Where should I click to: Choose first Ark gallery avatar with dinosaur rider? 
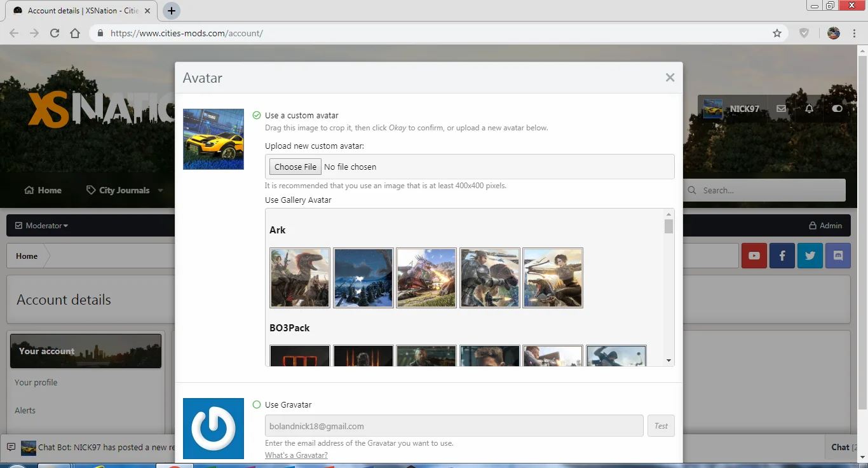pyautogui.click(x=300, y=278)
